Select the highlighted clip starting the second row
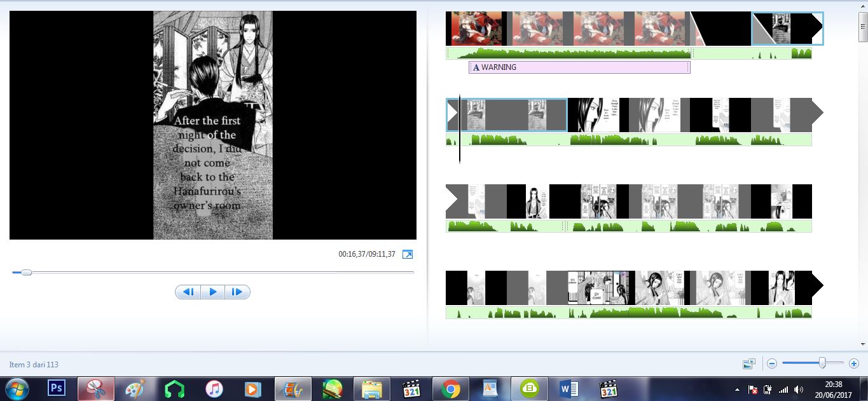The height and width of the screenshot is (401, 868). (506, 115)
